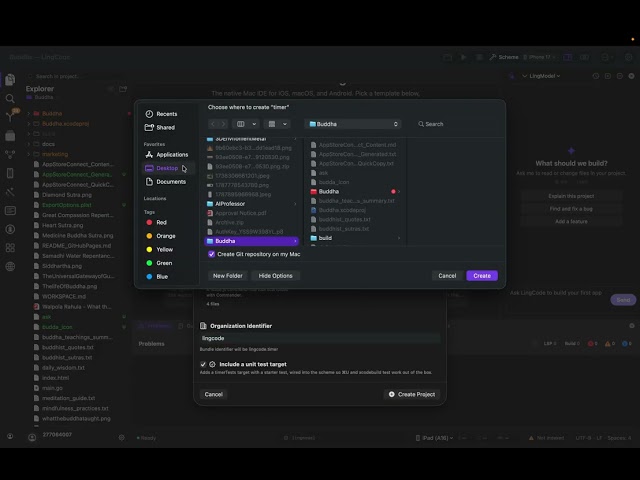Click Create Project button
This screenshot has height=480, width=640.
click(412, 394)
